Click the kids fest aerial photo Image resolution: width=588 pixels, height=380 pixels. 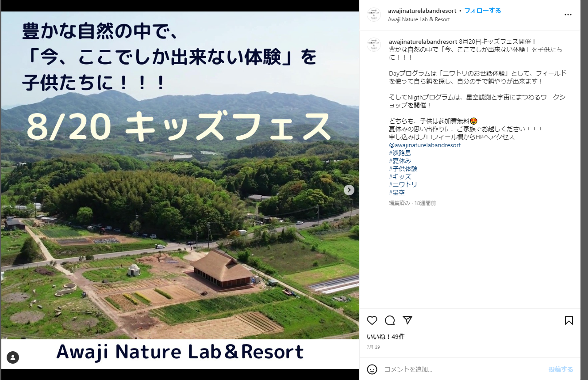pyautogui.click(x=180, y=190)
